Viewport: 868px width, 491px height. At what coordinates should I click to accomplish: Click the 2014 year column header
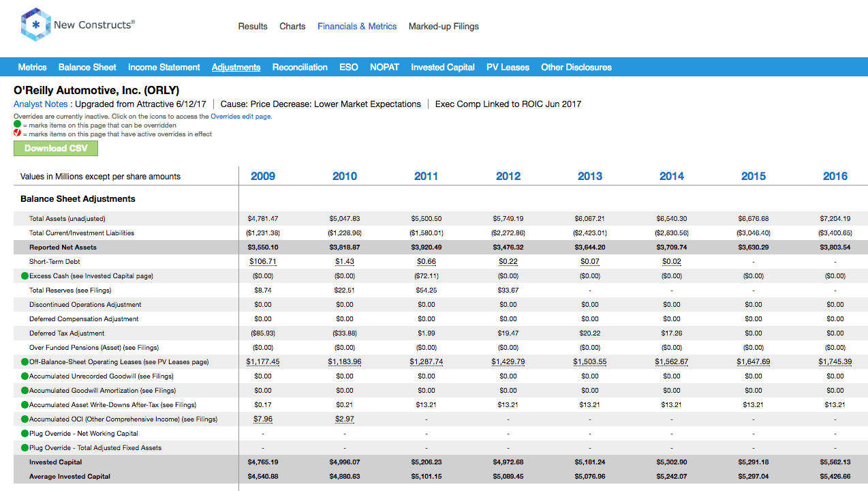pyautogui.click(x=672, y=176)
